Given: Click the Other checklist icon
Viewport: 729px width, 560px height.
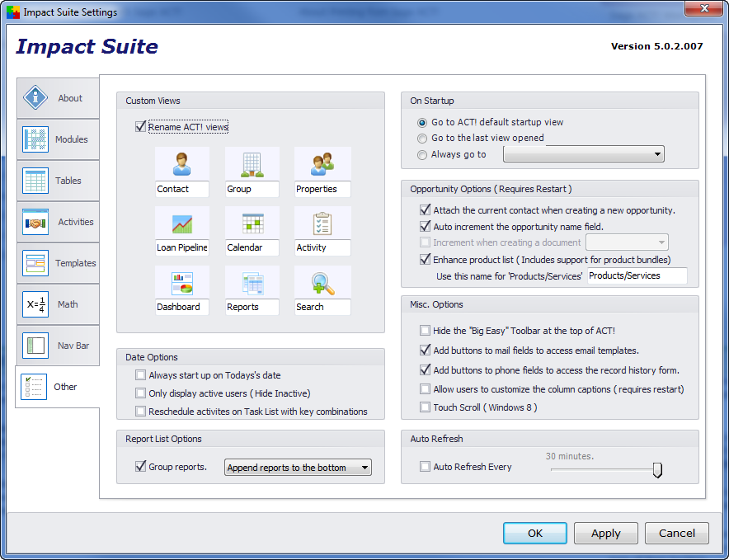Looking at the screenshot, I should coord(34,387).
